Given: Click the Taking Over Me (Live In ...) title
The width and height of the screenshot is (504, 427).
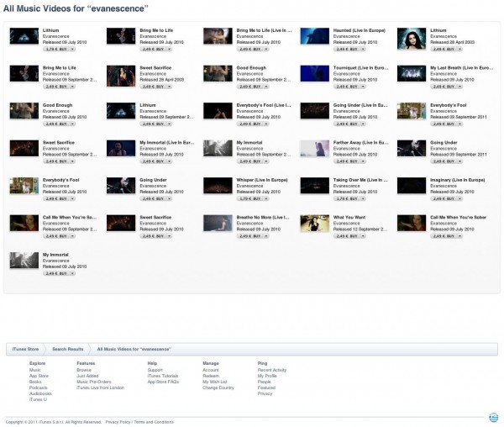Looking at the screenshot, I should pos(360,180).
